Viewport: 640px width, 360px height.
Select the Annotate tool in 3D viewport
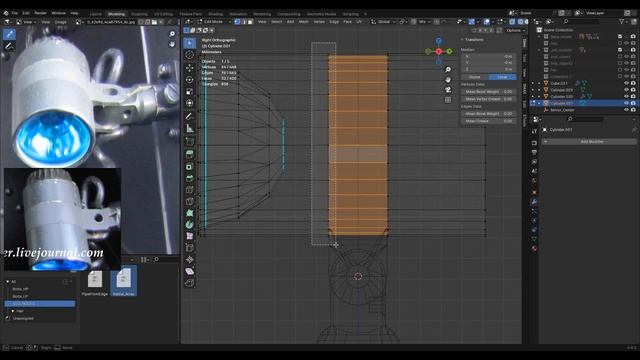coord(190,116)
